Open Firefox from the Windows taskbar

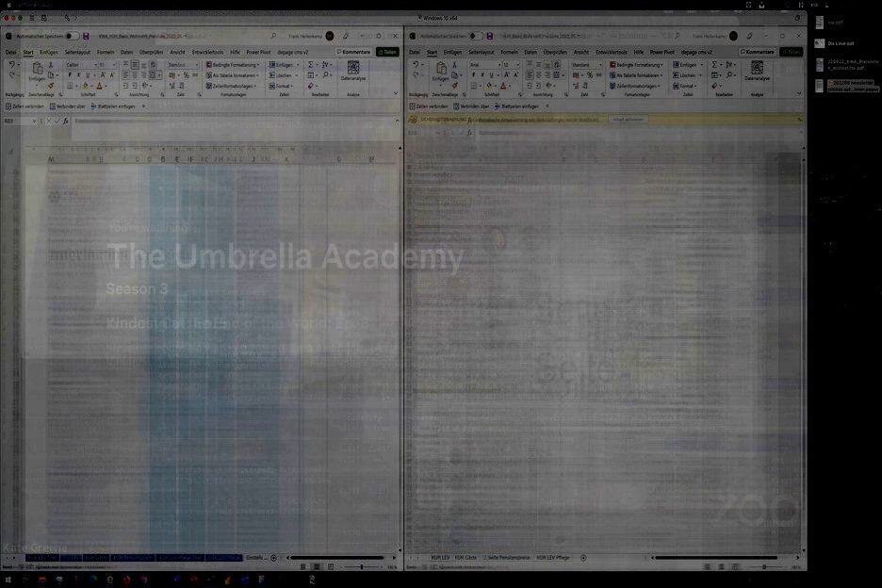click(126, 579)
